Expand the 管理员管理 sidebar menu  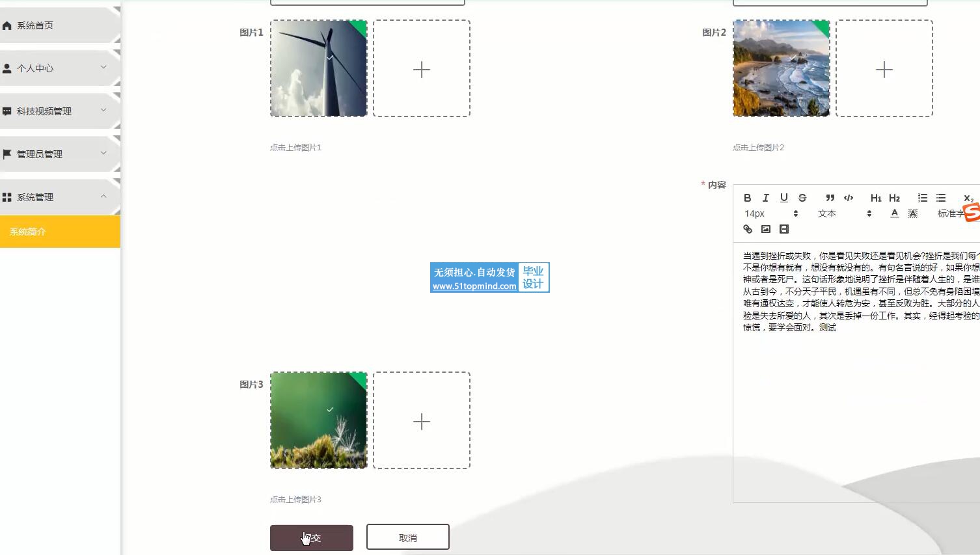(60, 154)
